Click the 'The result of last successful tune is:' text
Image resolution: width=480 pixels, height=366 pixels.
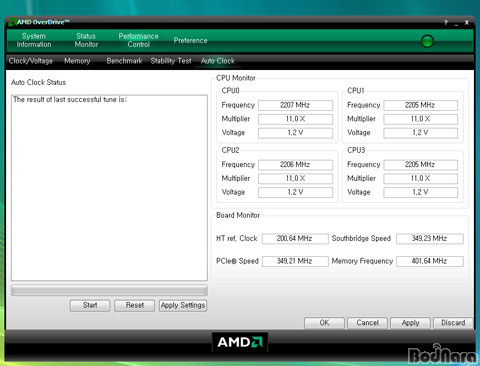(x=70, y=99)
